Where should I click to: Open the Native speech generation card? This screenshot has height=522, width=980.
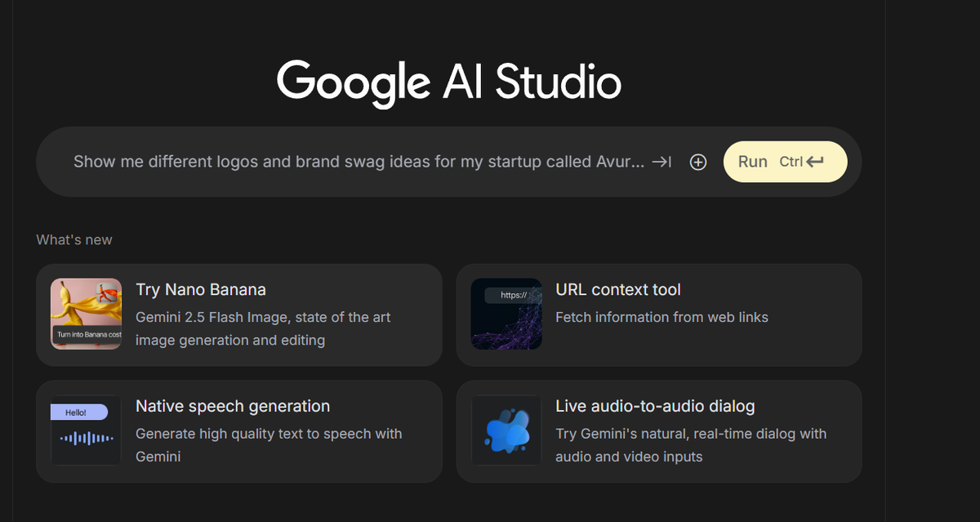point(239,431)
